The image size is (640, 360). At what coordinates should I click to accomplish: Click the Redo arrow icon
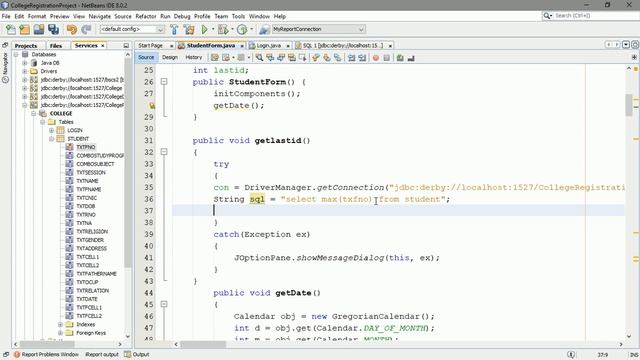(86, 29)
